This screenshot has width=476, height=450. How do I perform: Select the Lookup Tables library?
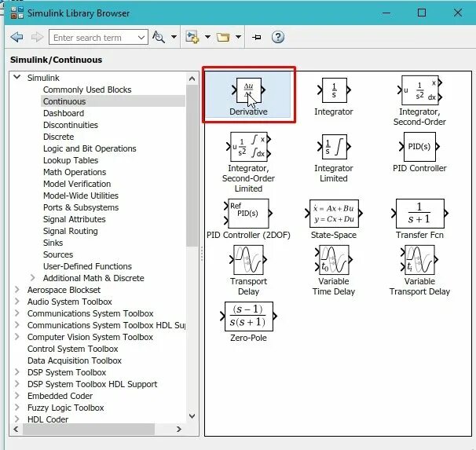pyautogui.click(x=71, y=160)
